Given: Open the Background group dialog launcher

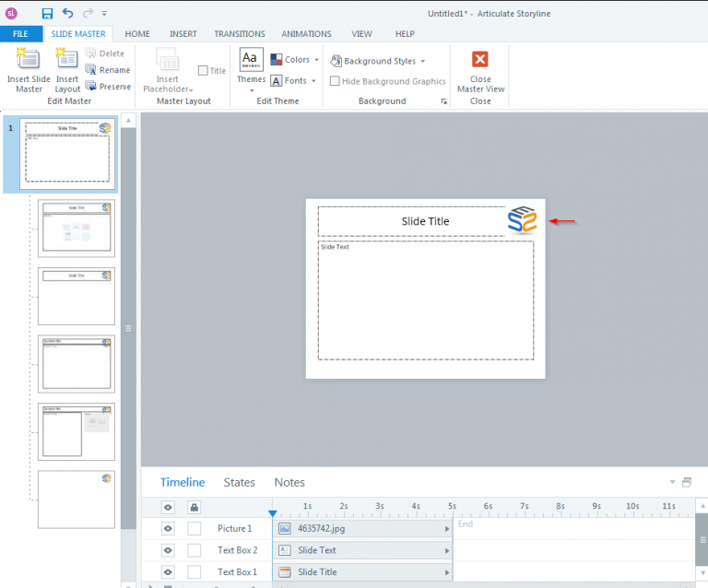Looking at the screenshot, I should (443, 101).
